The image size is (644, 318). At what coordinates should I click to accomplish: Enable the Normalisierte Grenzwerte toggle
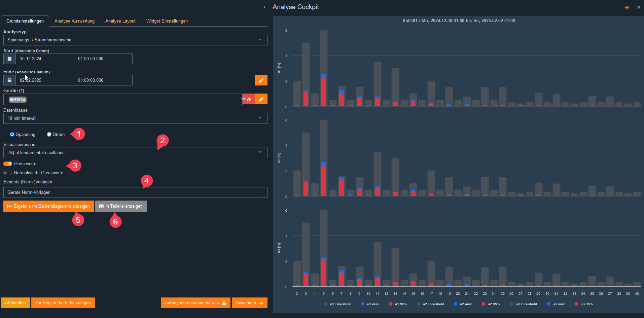(8, 173)
